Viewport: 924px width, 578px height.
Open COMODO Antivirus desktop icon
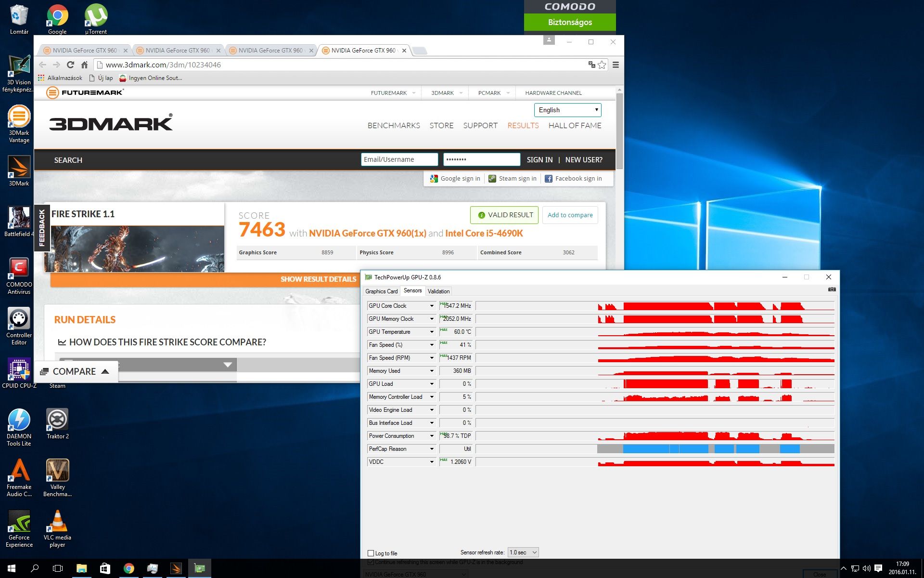click(19, 276)
